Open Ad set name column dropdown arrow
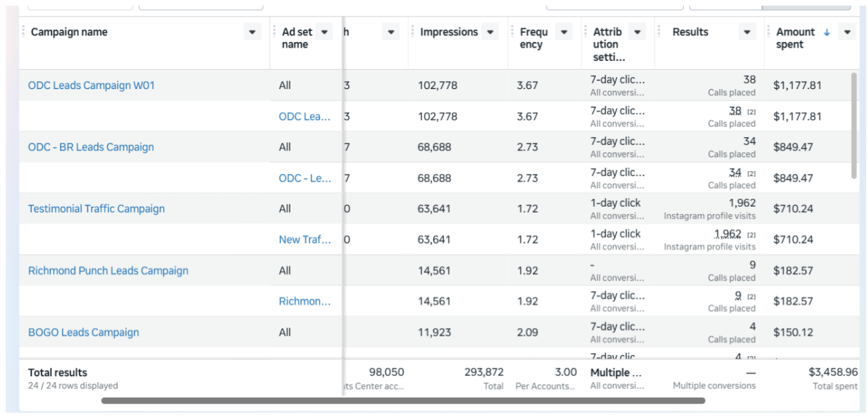The width and height of the screenshot is (868, 420). pos(324,32)
